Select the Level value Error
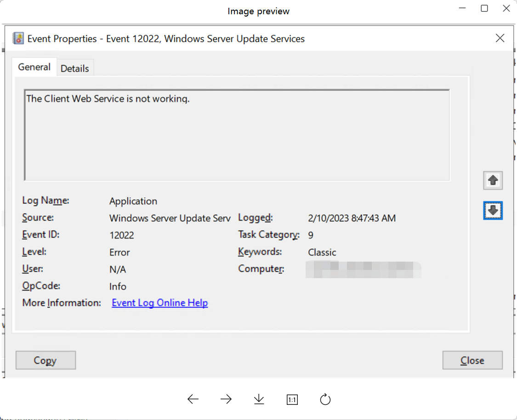Screen dimensions: 517x420 [119, 252]
